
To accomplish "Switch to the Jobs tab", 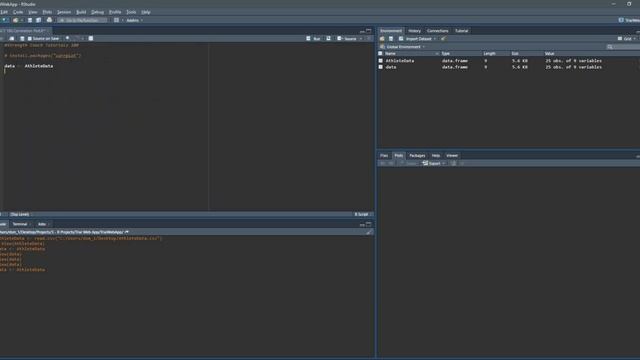I will coord(42,224).
